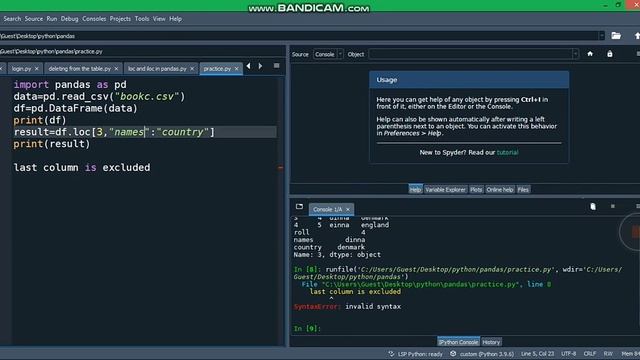
Task: Switch to IPython Console tab
Action: [458, 342]
